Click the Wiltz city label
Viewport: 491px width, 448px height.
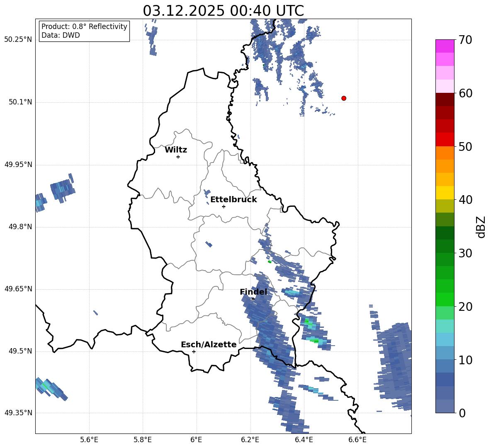pyautogui.click(x=176, y=150)
